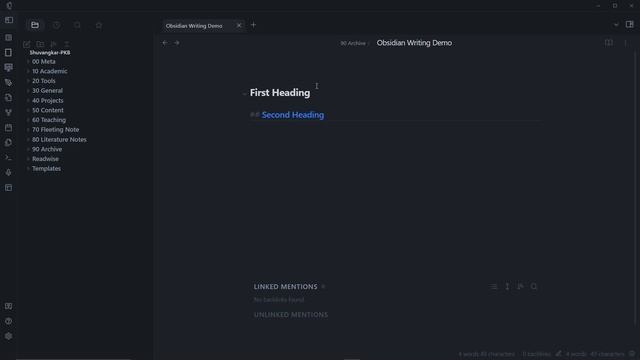
Task: Open the git fork ribbon icon
Action: click(9, 113)
